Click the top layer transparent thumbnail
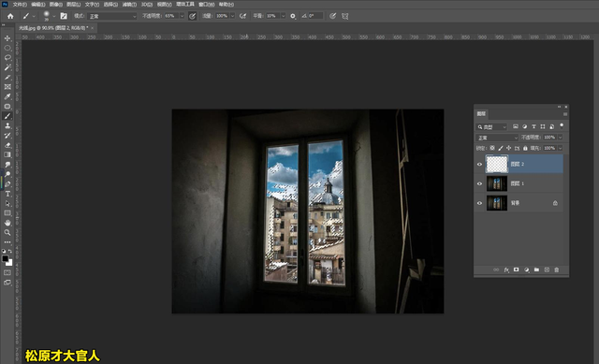Viewport: 599px width, 364px height. pos(497,165)
